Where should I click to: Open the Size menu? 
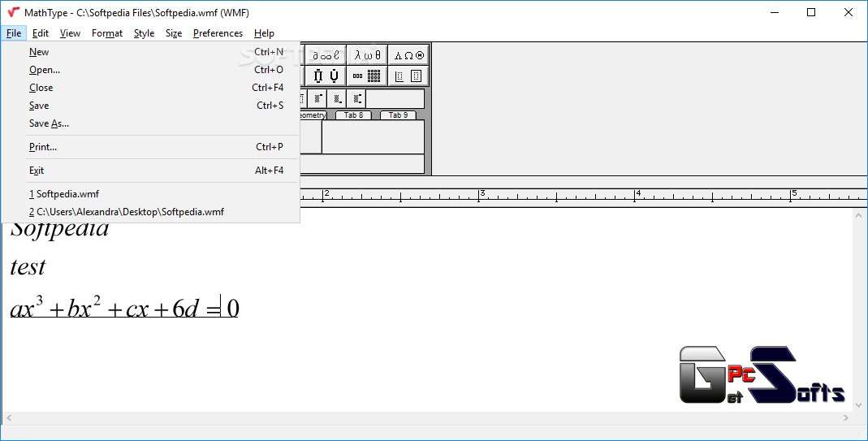point(174,33)
